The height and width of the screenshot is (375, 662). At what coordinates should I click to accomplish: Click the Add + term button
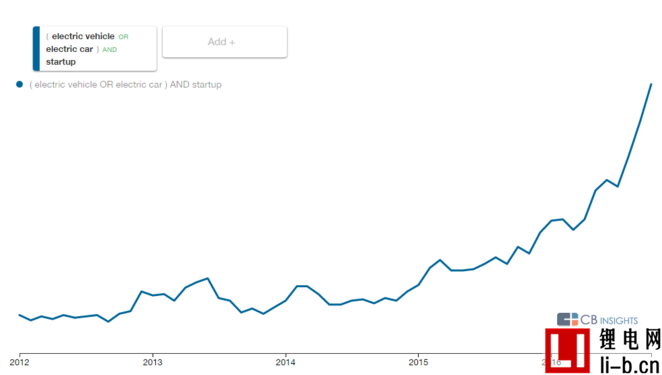click(225, 42)
